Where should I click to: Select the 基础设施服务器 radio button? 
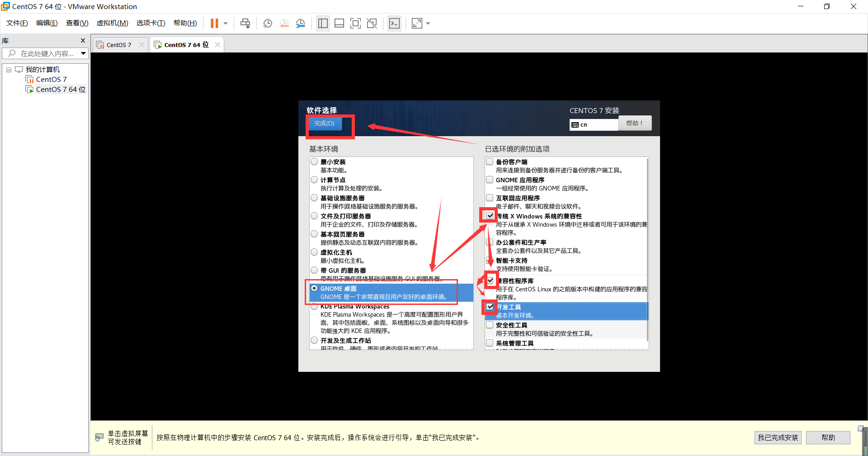tap(314, 198)
